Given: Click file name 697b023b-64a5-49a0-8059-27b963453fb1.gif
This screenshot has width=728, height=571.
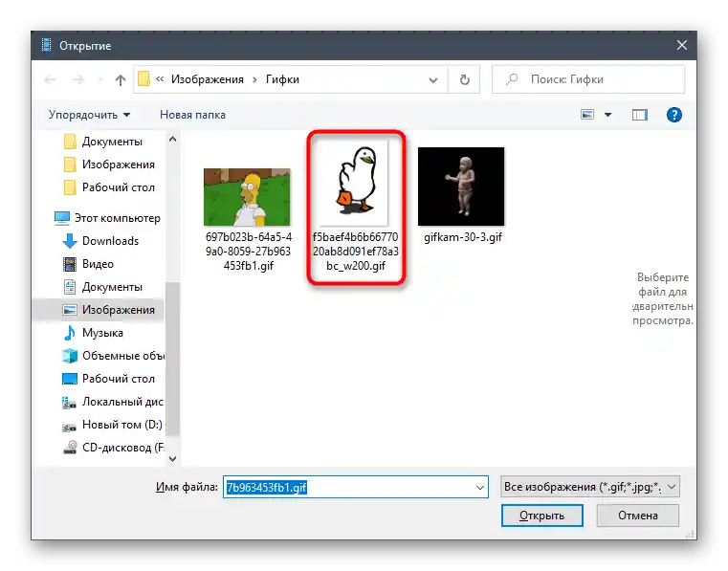Looking at the screenshot, I should 249,252.
